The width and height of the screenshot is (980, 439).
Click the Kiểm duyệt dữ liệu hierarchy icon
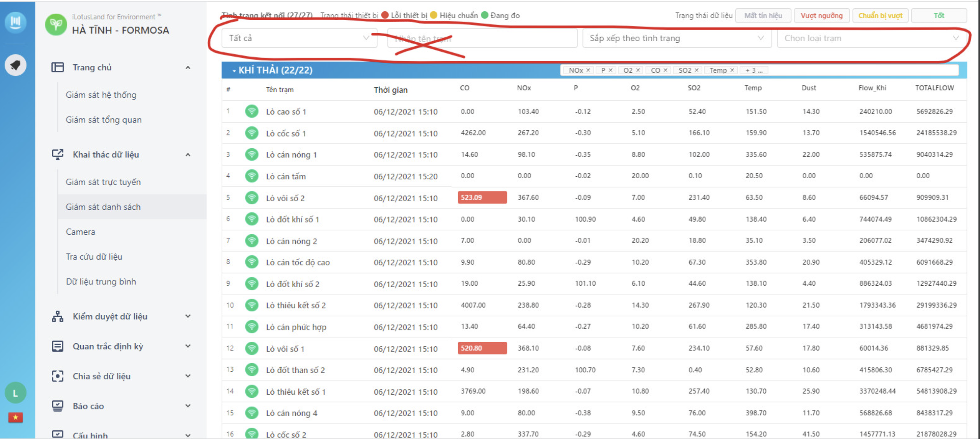(58, 316)
